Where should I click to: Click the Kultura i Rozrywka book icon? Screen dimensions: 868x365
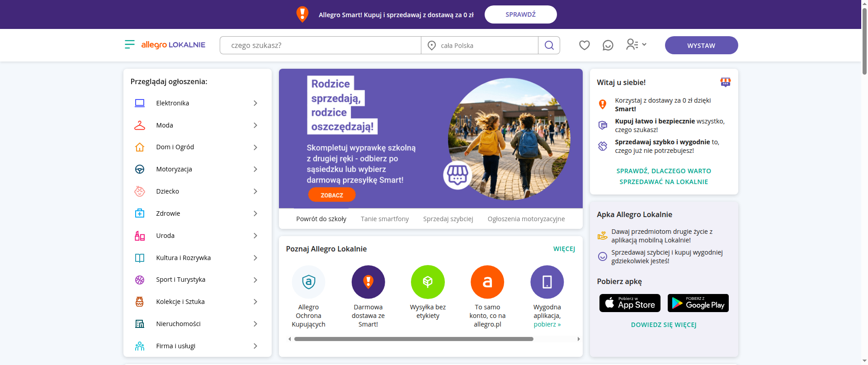pyautogui.click(x=140, y=258)
